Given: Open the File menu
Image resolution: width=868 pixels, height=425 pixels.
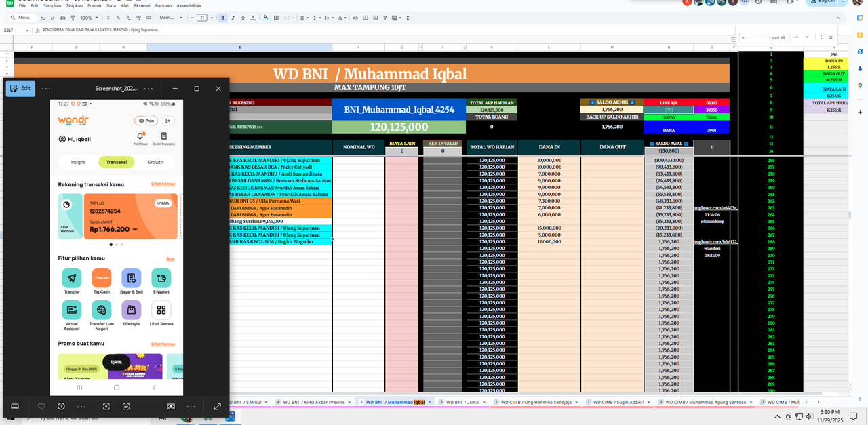Looking at the screenshot, I should pos(22,5).
